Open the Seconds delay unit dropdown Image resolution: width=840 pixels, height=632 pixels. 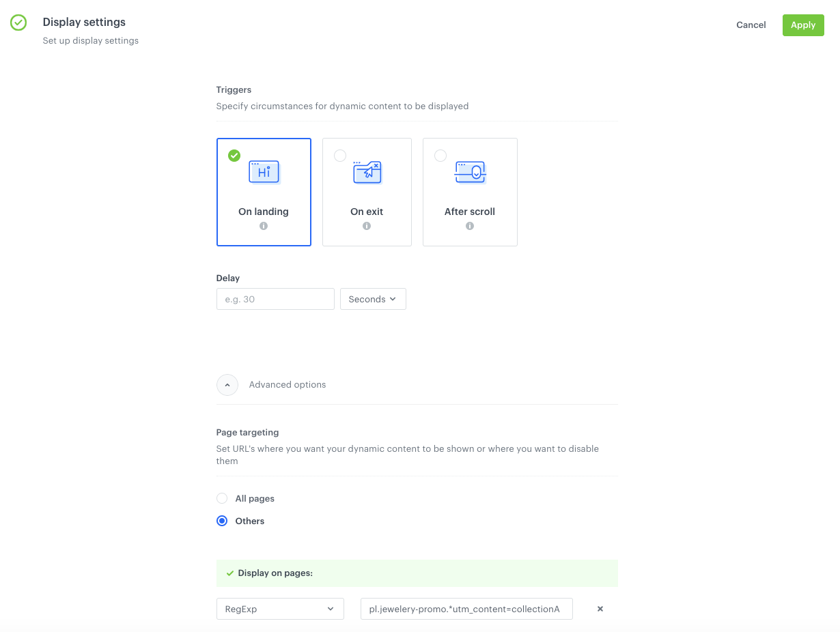[x=373, y=299]
